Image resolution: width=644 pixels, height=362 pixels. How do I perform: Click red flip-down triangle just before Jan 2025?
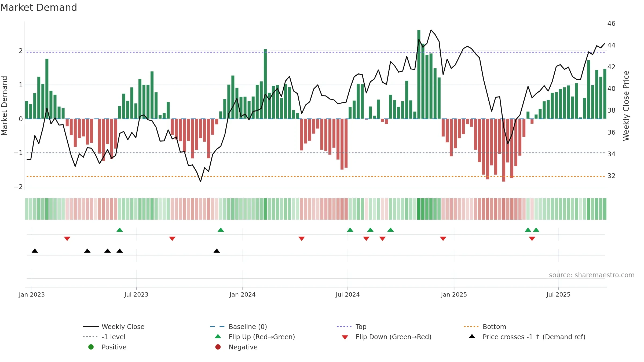(443, 239)
